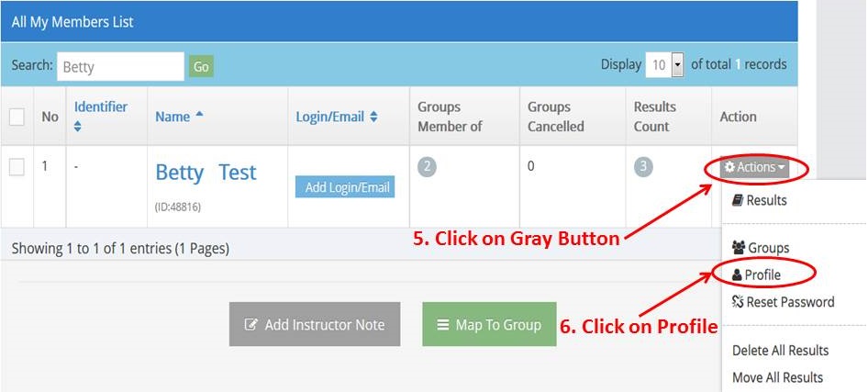868x392 pixels.
Task: Click the key icon beside Reset Password
Action: pos(738,302)
